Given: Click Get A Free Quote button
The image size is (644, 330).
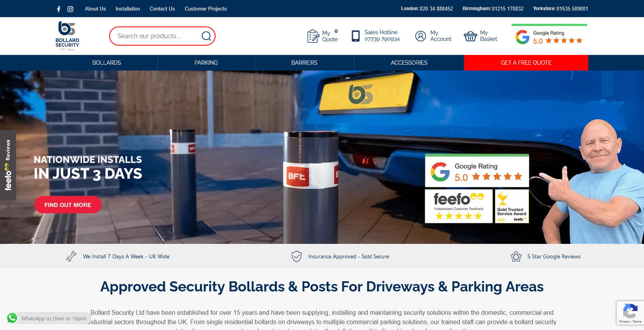Looking at the screenshot, I should coord(526,63).
